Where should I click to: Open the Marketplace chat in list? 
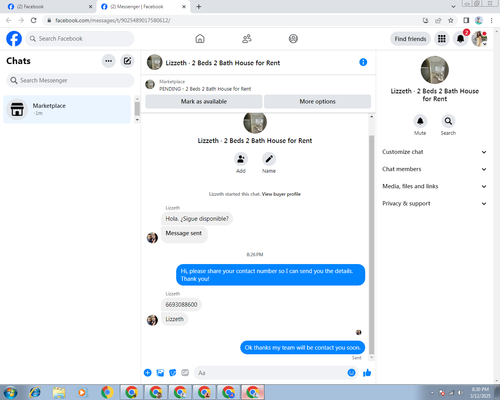[67, 109]
